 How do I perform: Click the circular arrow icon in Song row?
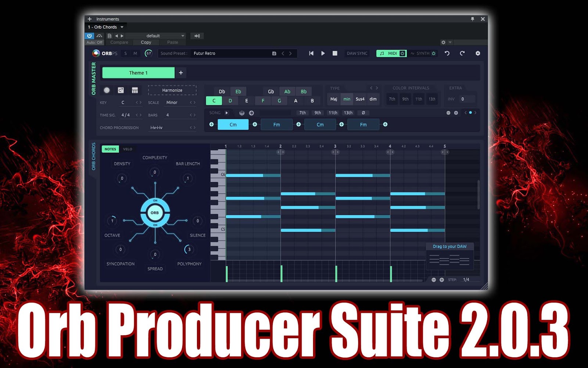(x=251, y=113)
